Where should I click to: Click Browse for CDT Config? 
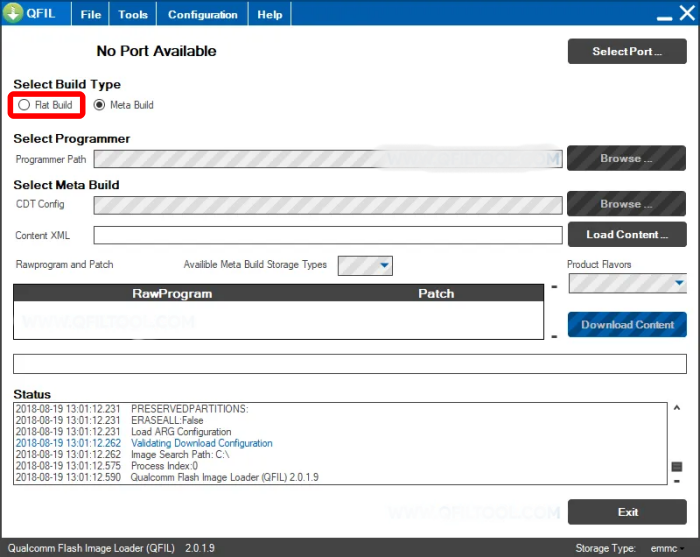pos(626,204)
